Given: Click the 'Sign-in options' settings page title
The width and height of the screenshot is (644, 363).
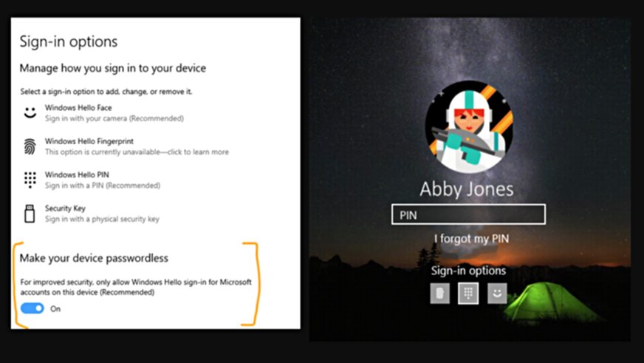Looking at the screenshot, I should (x=68, y=41).
